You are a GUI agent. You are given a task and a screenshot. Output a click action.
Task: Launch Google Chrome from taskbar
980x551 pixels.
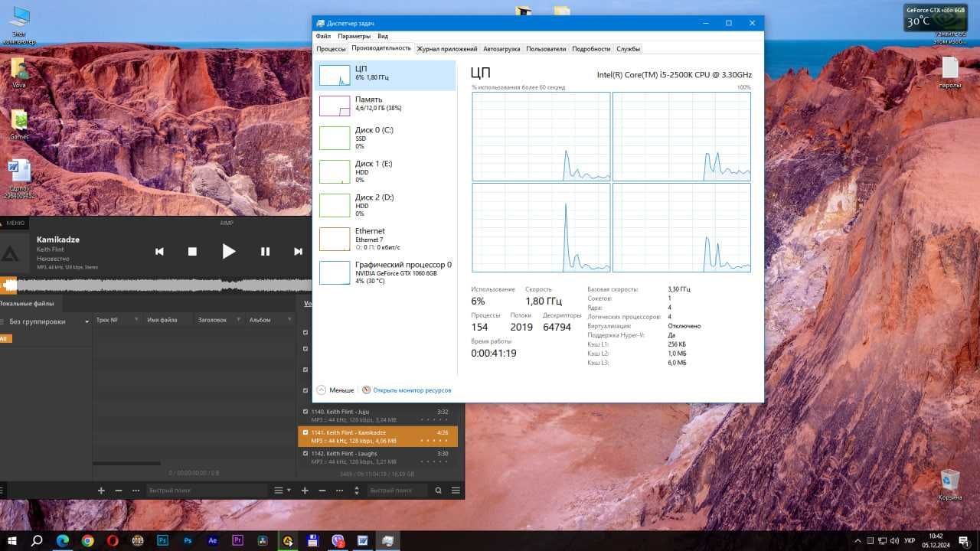(x=87, y=540)
